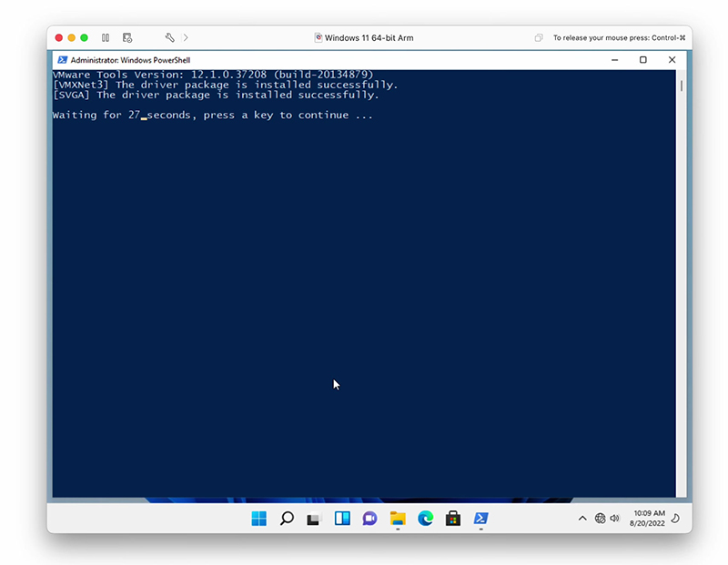Launch Teams Chat from the taskbar

[x=370, y=518]
